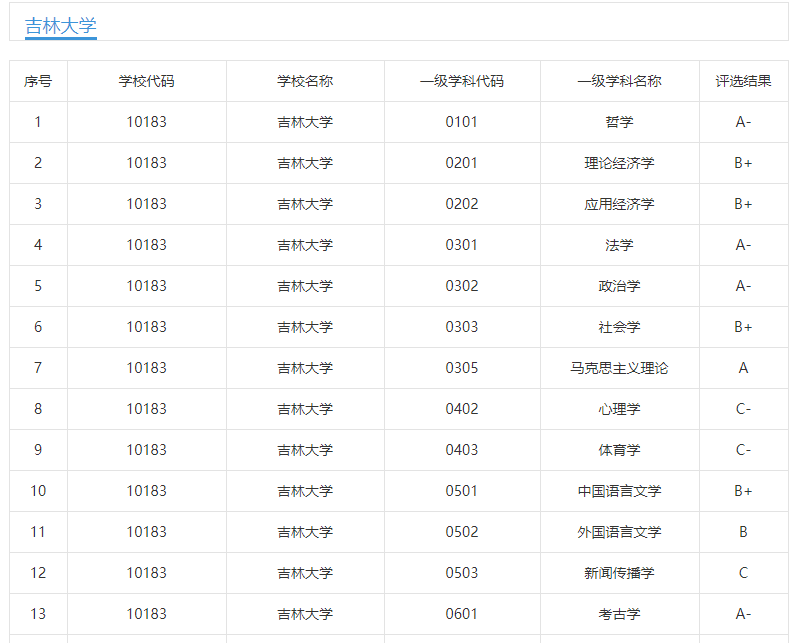Viewport: 801px width, 643px height.
Task: Click the 一级学科名称 column header
Action: 620,81
